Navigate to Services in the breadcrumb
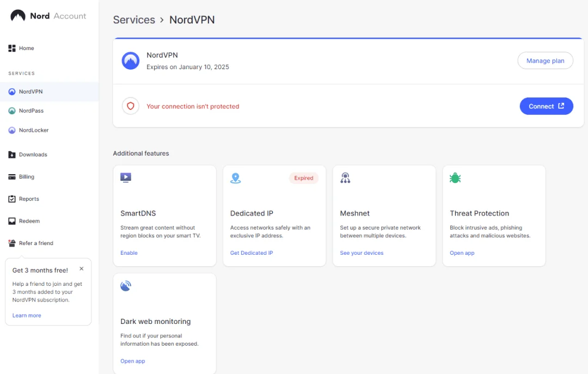 pyautogui.click(x=134, y=20)
